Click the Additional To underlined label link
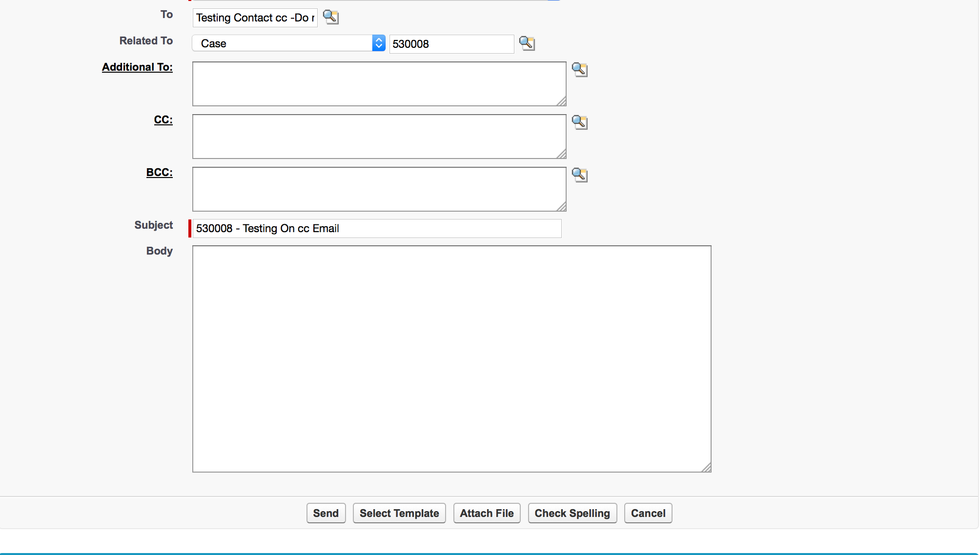The width and height of the screenshot is (980, 555). pyautogui.click(x=136, y=66)
